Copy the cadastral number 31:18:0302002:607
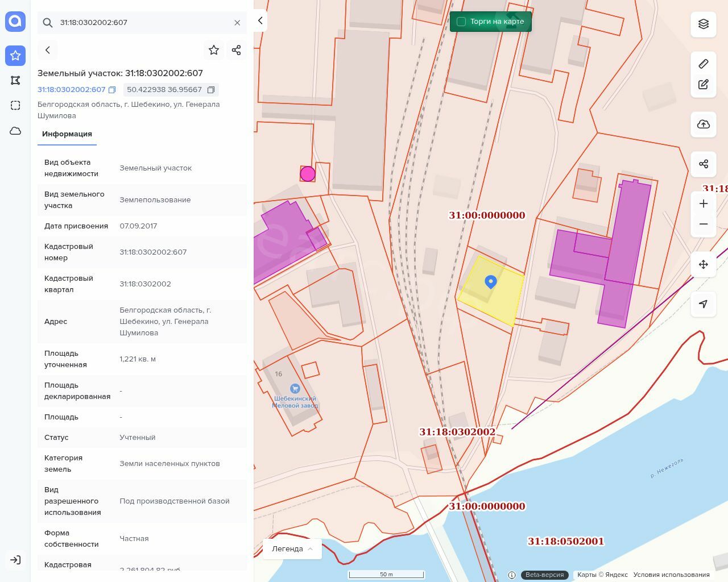728x582 pixels. pyautogui.click(x=112, y=90)
